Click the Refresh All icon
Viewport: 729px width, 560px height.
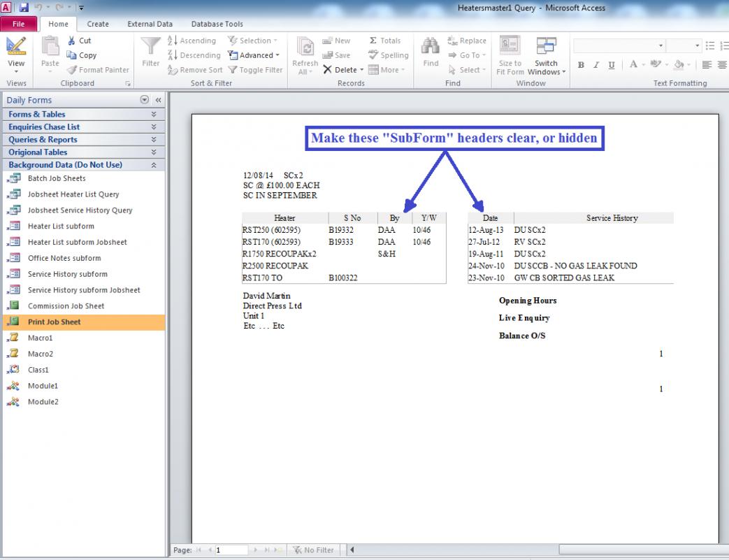click(x=305, y=48)
